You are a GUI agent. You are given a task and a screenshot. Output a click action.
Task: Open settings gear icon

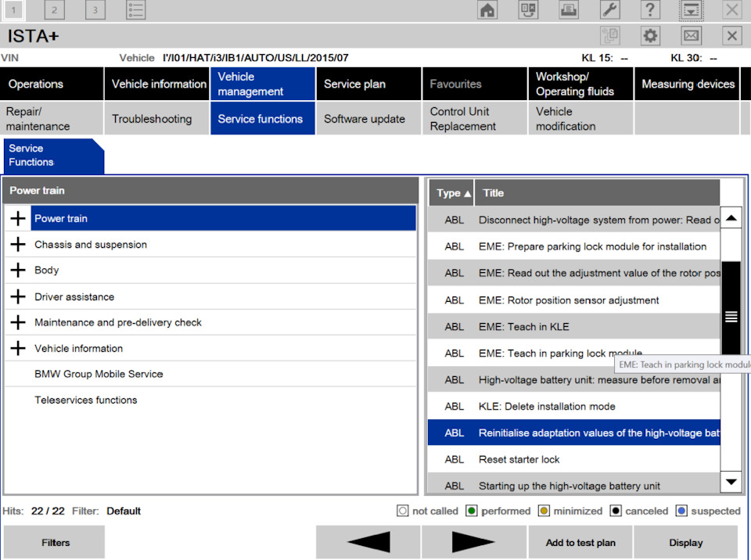coord(650,35)
